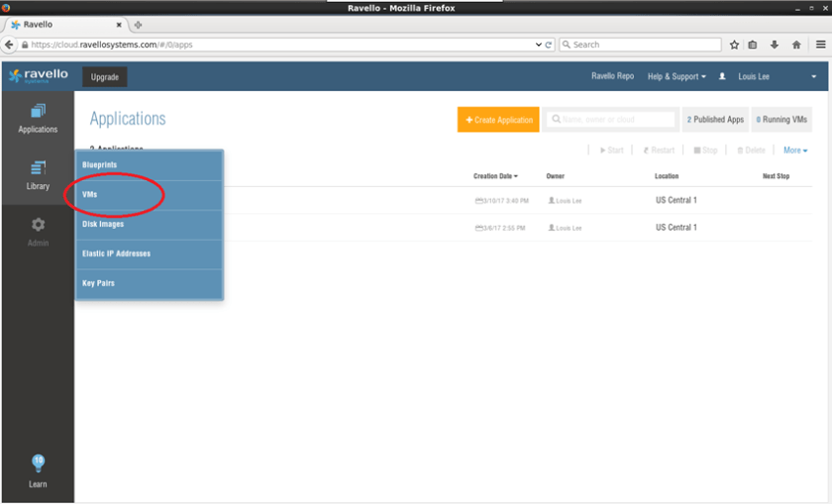This screenshot has height=504, width=832.
Task: Select Blueprints from the Library menu
Action: [x=99, y=164]
